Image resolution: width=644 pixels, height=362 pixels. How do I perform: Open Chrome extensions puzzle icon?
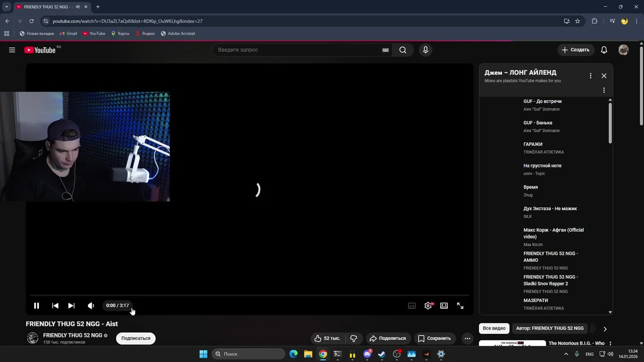pyautogui.click(x=594, y=21)
